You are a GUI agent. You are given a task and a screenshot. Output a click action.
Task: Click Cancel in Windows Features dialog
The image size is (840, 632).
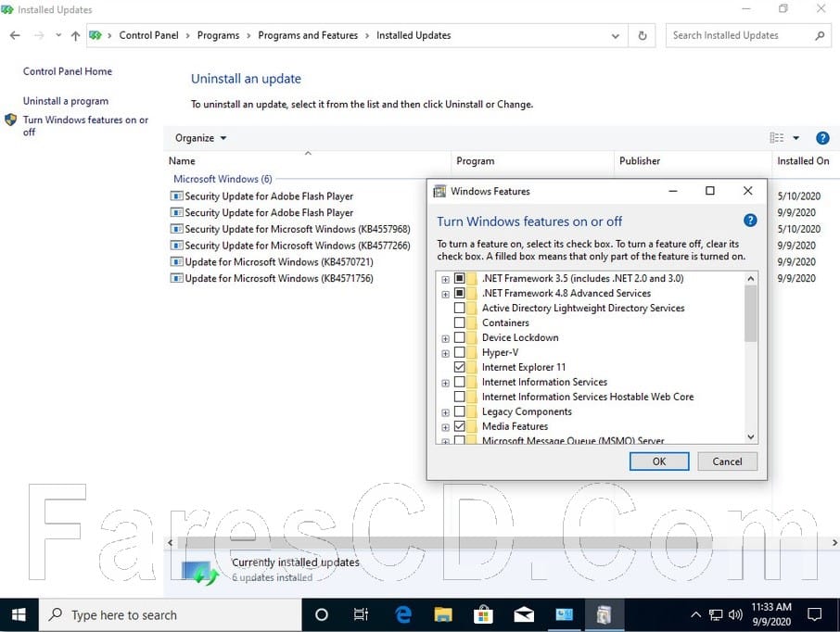click(727, 461)
